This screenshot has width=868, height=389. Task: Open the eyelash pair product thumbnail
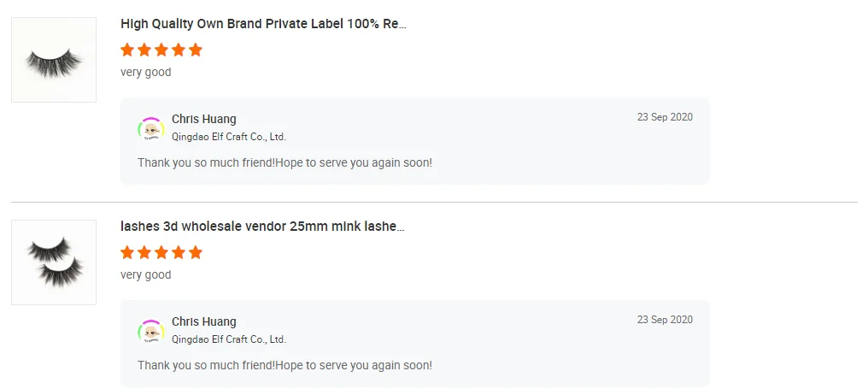pos(54,262)
